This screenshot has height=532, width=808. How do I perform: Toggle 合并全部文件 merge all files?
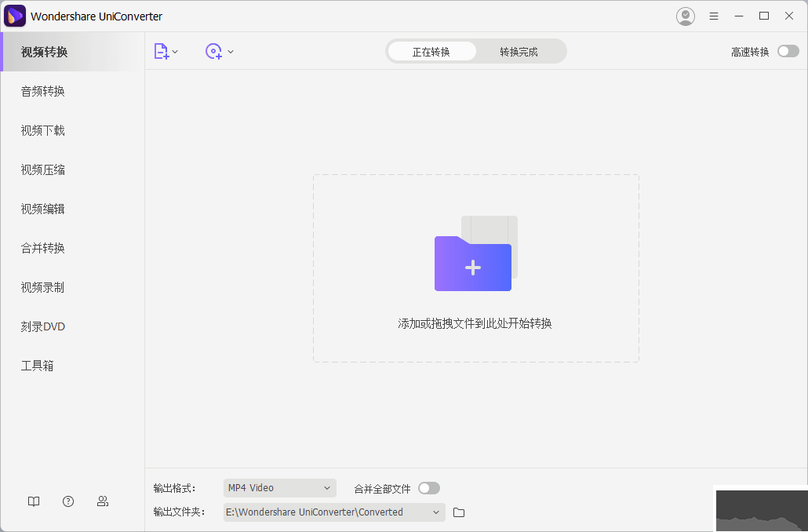click(x=429, y=487)
